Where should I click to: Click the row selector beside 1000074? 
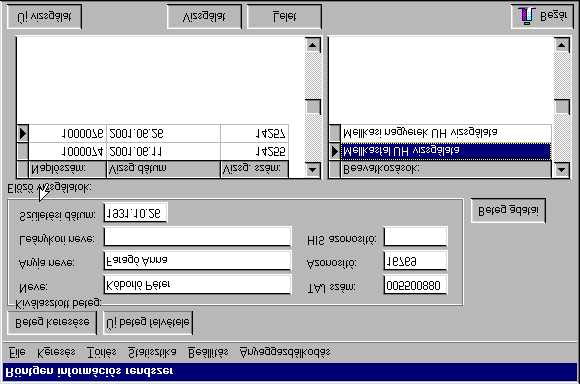pyautogui.click(x=23, y=151)
